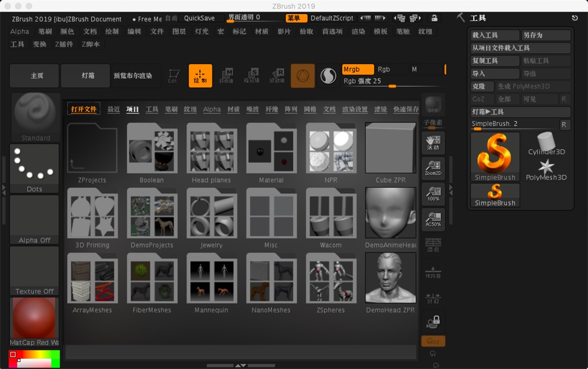Open the current material sphere icon
Viewport: 588px width, 369px height.
tap(328, 76)
